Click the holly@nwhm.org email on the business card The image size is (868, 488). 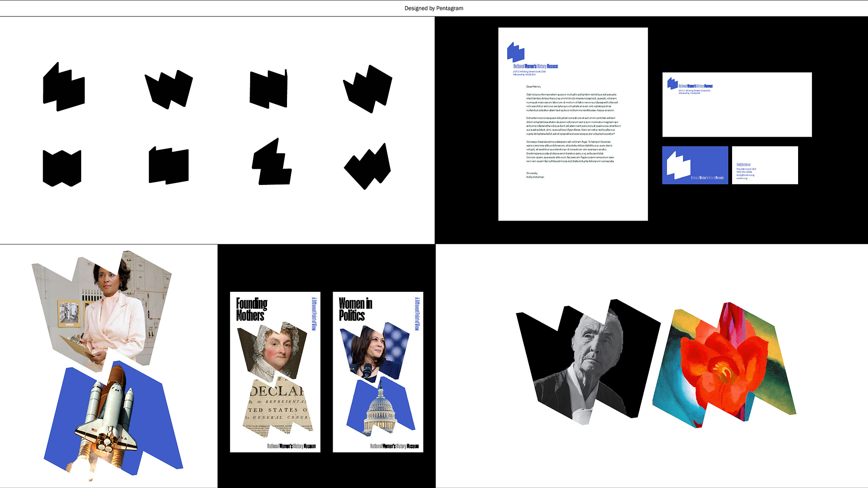(745, 175)
